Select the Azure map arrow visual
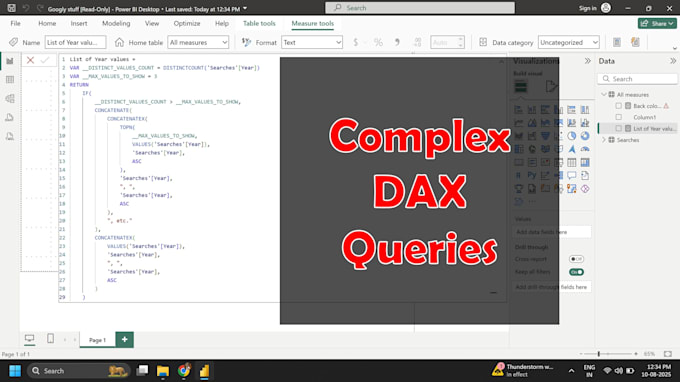This screenshot has width=680, height=382. point(572,150)
